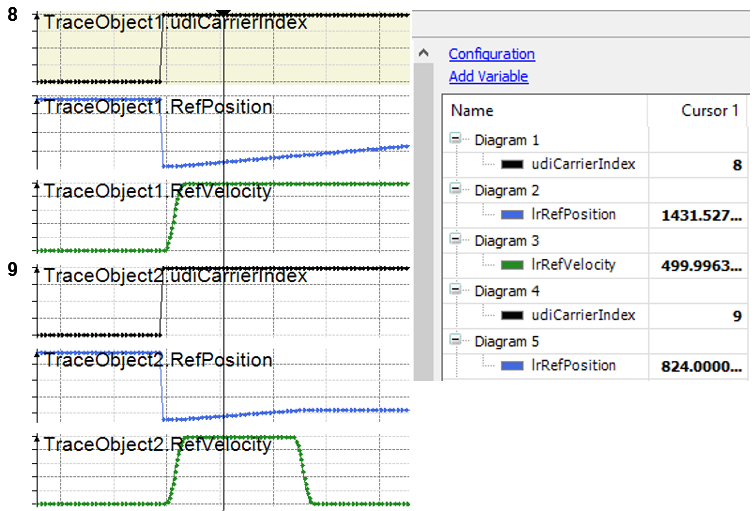Click the Cursor 1 value 499.9963
The image size is (756, 511).
701,265
